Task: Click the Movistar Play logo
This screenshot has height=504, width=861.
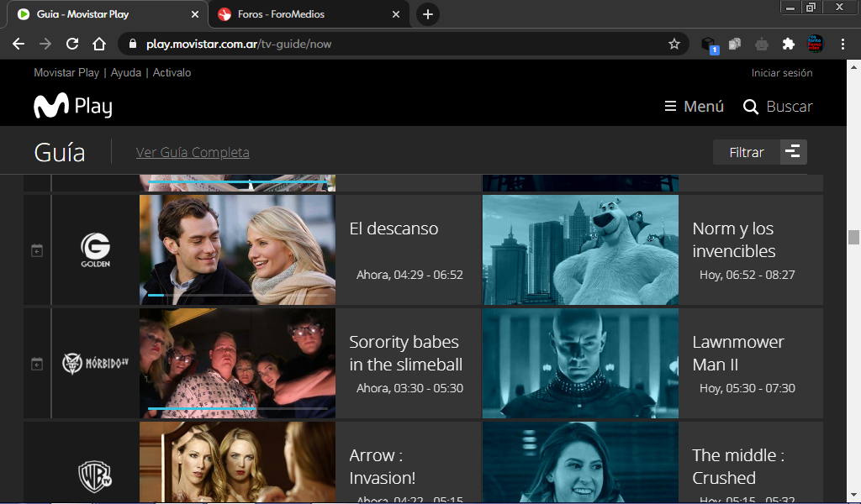Action: 73,106
